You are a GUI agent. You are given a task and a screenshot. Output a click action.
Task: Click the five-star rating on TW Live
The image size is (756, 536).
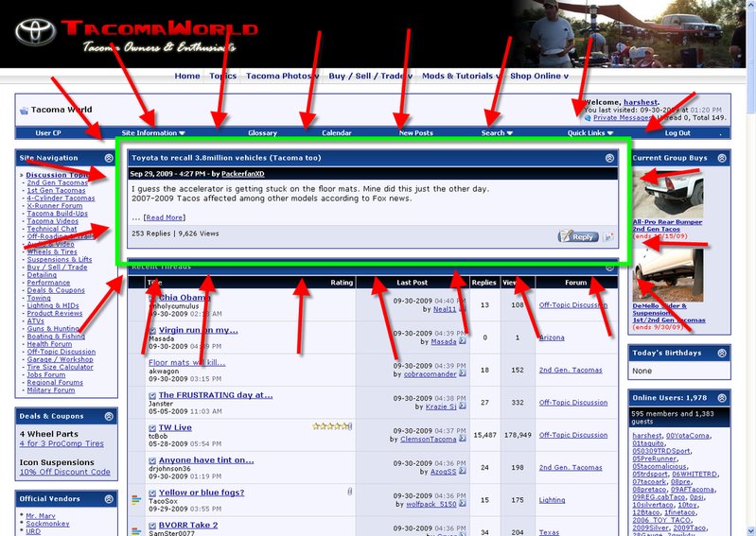coord(330,425)
